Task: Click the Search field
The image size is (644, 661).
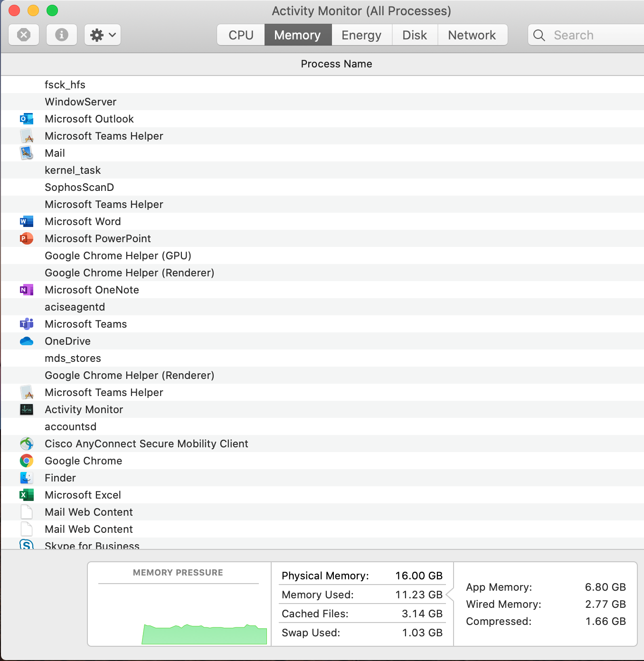Action: (586, 35)
